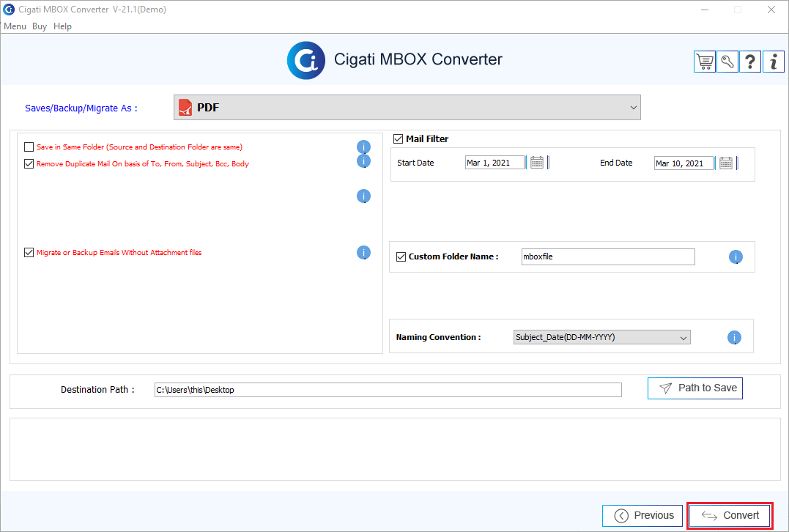Open the shopping cart buy icon
This screenshot has width=789, height=532.
[705, 62]
